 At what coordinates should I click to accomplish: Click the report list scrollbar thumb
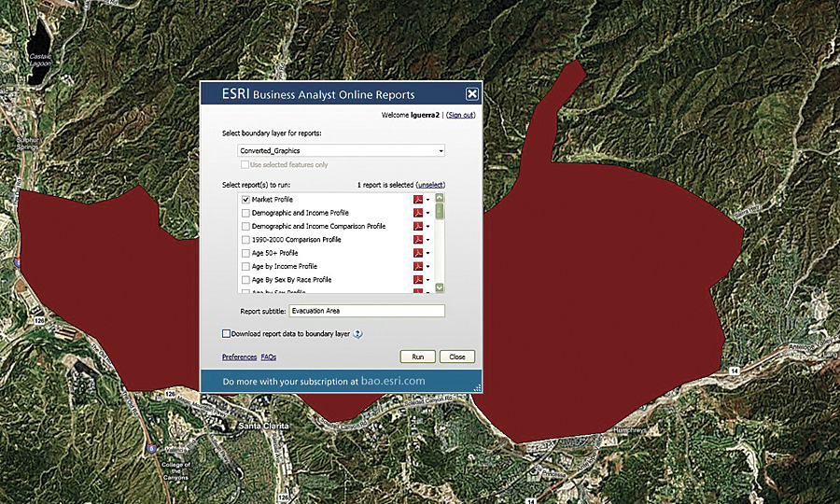pyautogui.click(x=440, y=211)
